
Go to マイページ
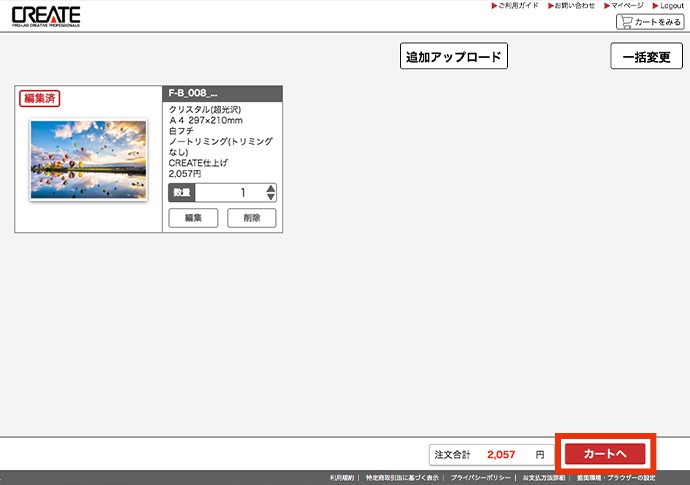624,6
